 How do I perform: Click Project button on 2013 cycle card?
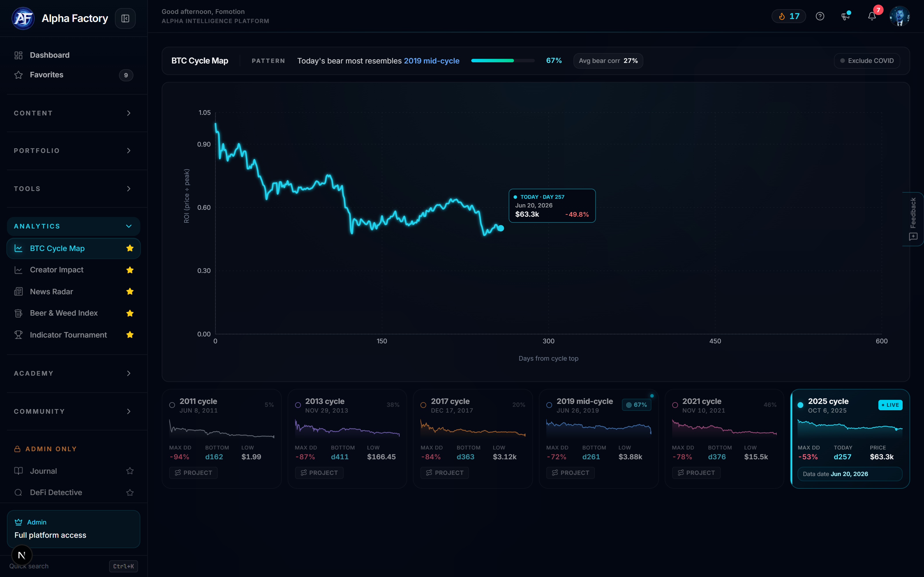coord(319,473)
